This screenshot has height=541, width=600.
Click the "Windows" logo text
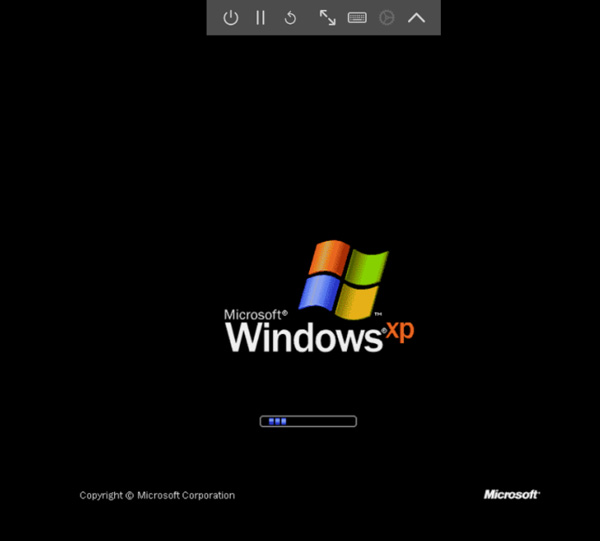coord(304,337)
